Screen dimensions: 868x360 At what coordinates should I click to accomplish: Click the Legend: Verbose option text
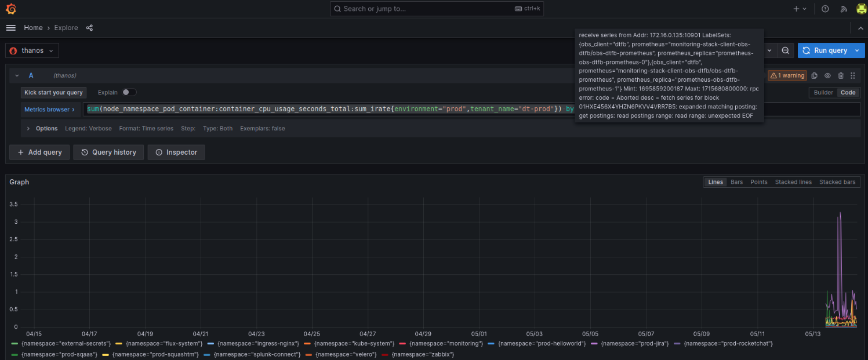pyautogui.click(x=88, y=129)
